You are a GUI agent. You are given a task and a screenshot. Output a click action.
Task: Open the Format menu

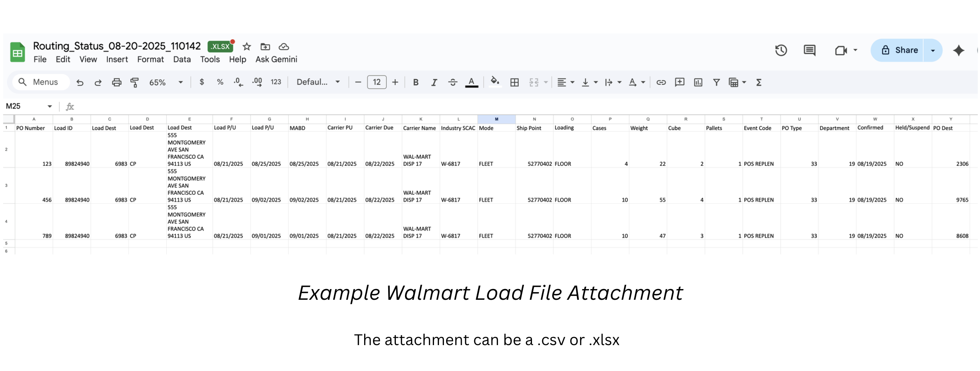coord(150,59)
